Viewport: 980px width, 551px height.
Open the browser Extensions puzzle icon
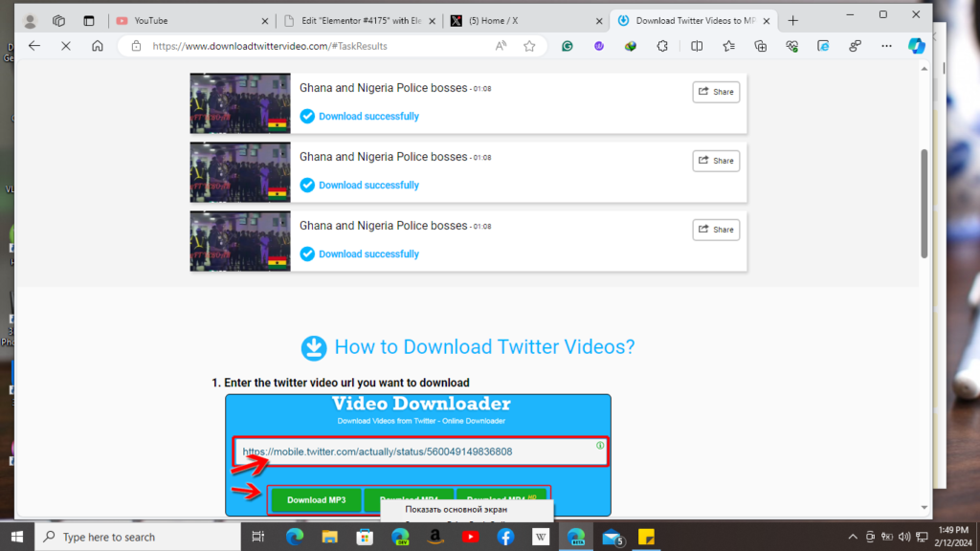pyautogui.click(x=662, y=46)
